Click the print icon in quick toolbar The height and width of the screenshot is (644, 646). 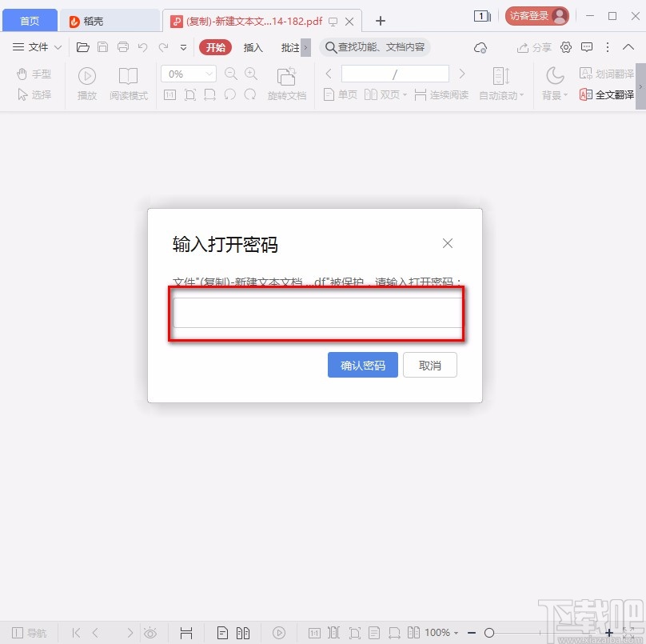(x=123, y=47)
